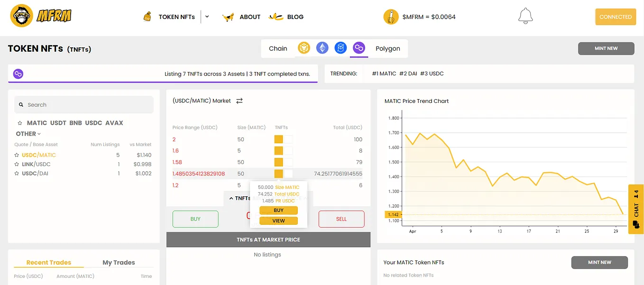
Task: Switch to the Recent Trades tab
Action: point(49,262)
